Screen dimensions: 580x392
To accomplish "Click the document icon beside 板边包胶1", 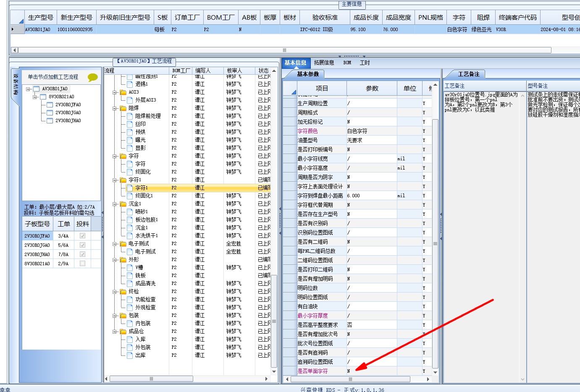I will click(x=130, y=220).
